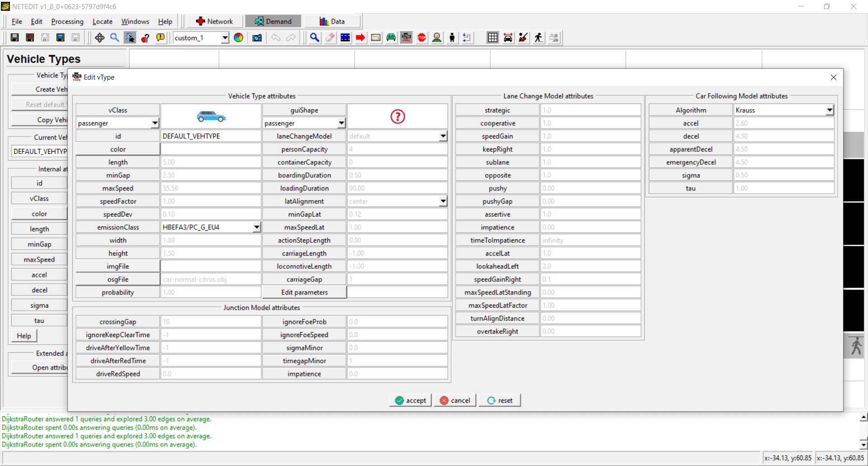The width and height of the screenshot is (868, 466).
Task: Click the id field containing DEFAULT_VEHTYPE
Action: 211,136
